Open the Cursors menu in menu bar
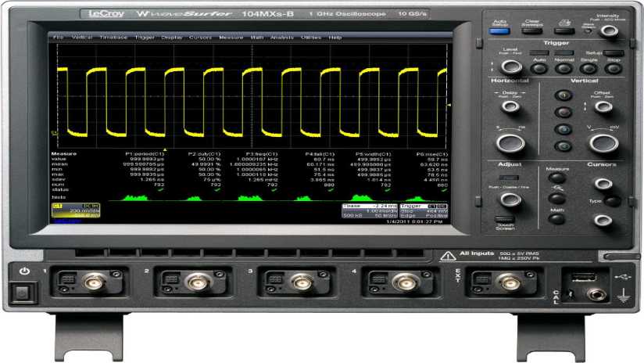 coord(201,38)
